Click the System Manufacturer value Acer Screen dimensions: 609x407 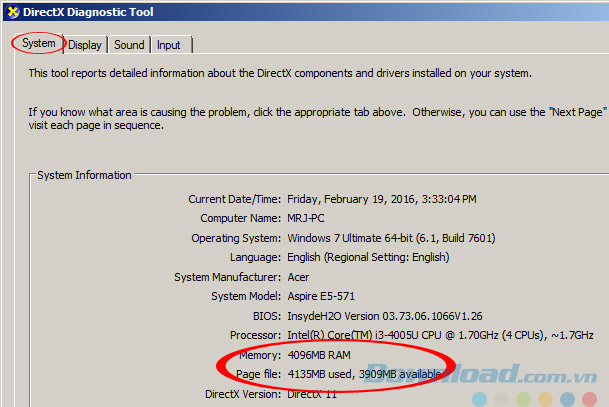298,277
